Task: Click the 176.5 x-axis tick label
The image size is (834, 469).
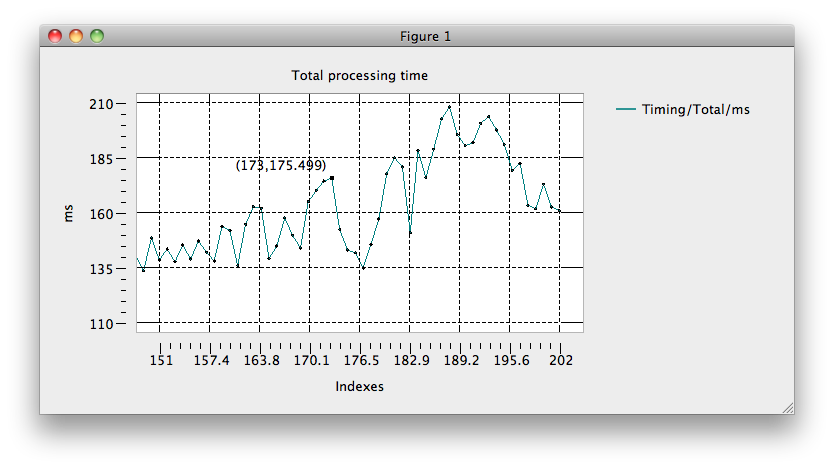Action: [361, 361]
